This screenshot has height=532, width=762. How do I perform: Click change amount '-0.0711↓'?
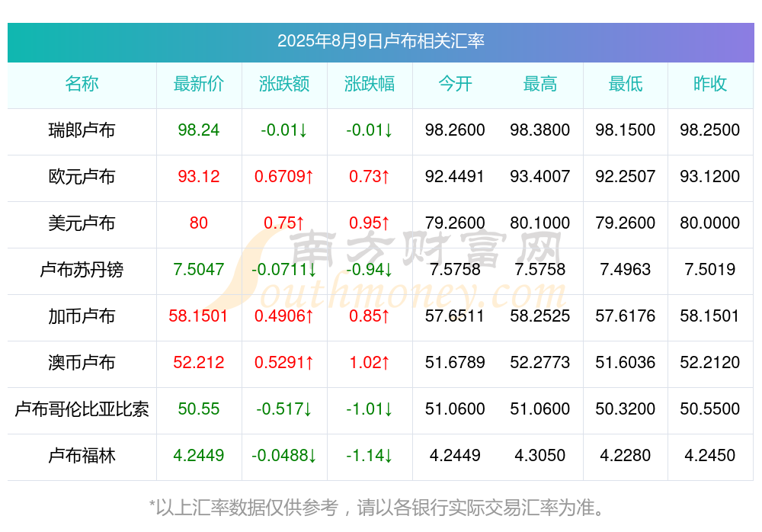coord(283,269)
